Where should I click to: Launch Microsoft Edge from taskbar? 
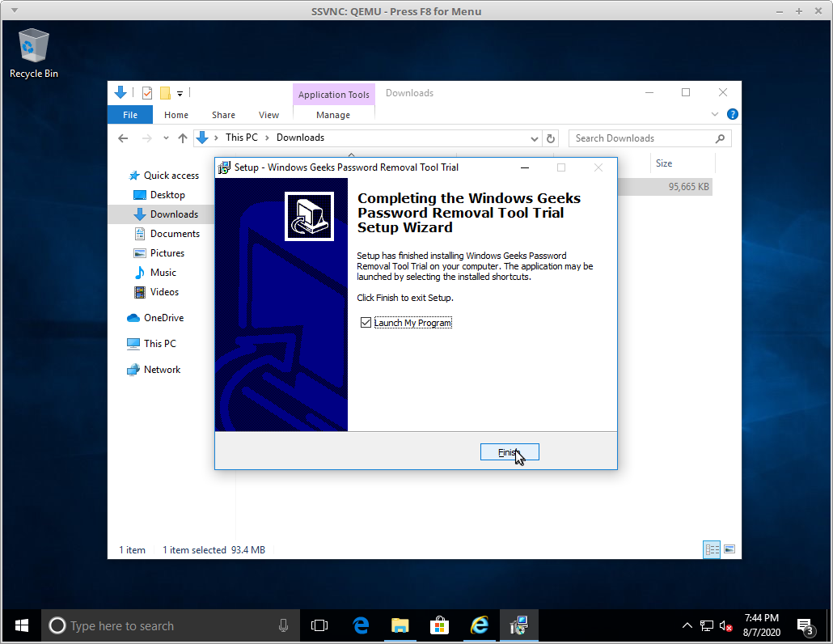tap(361, 626)
